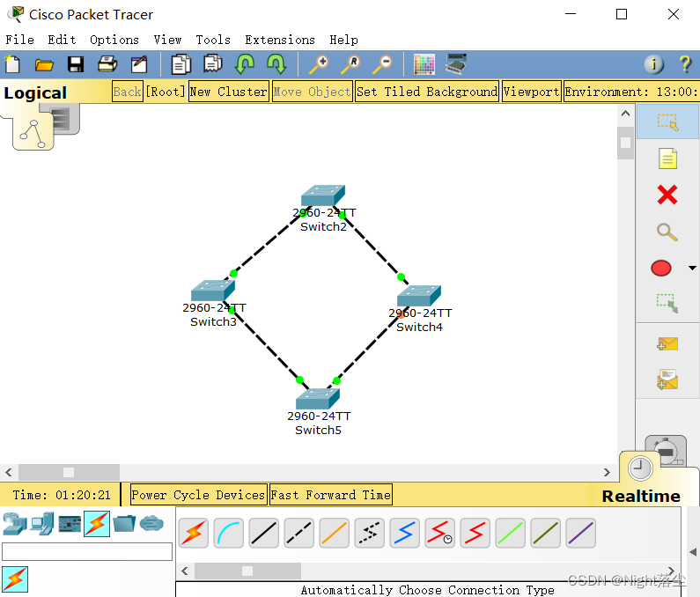Image resolution: width=700 pixels, height=597 pixels.
Task: Select the red ellipse drawing tool
Action: [x=661, y=269]
